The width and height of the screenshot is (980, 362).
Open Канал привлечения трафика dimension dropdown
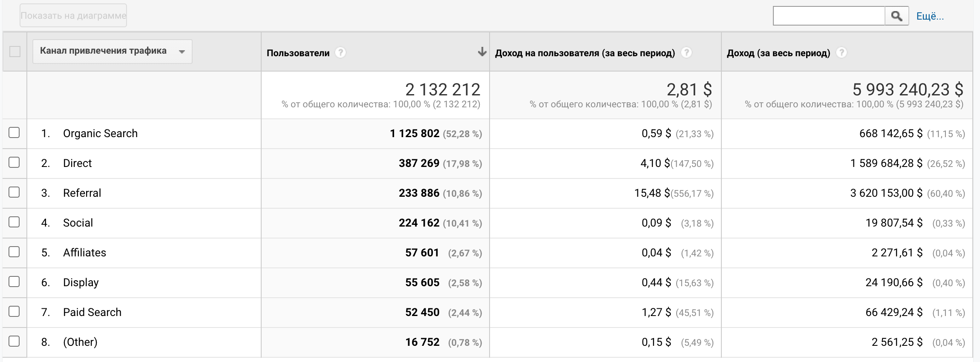112,52
